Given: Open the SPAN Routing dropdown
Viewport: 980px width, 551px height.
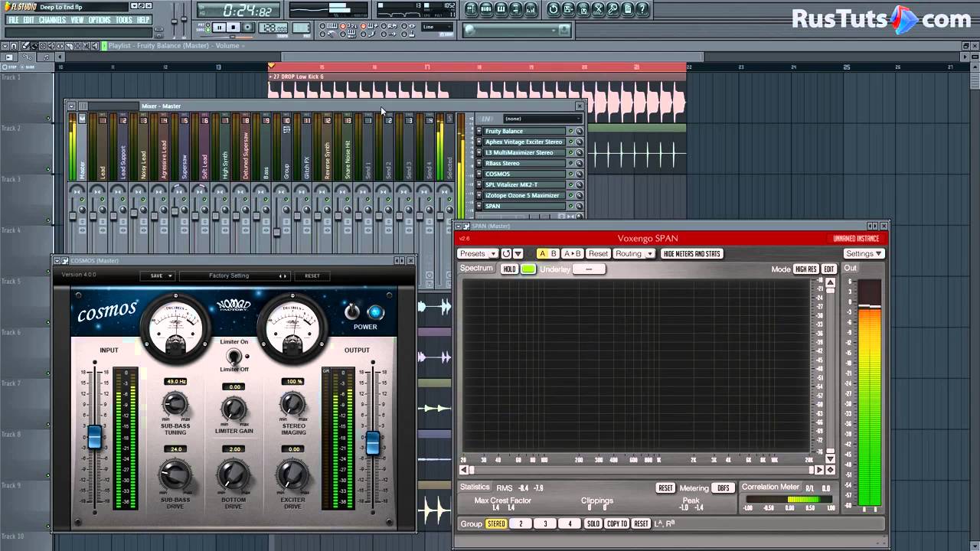Looking at the screenshot, I should (x=634, y=253).
